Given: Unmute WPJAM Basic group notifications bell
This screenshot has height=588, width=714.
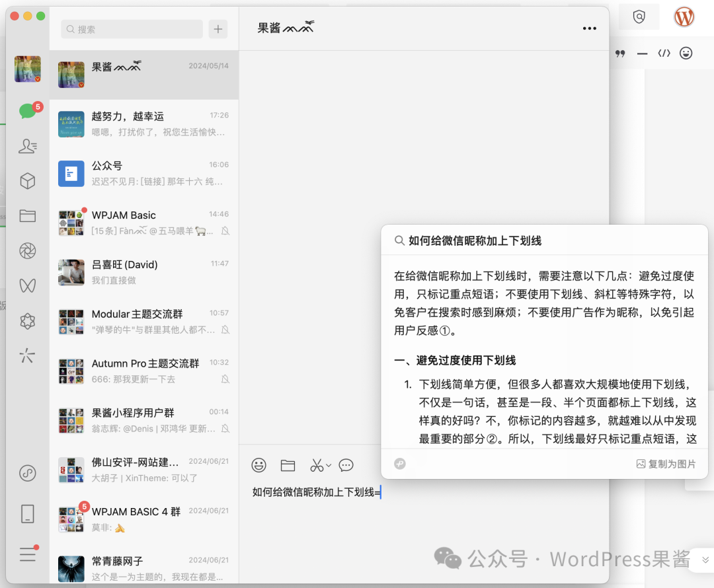Looking at the screenshot, I should 224,231.
